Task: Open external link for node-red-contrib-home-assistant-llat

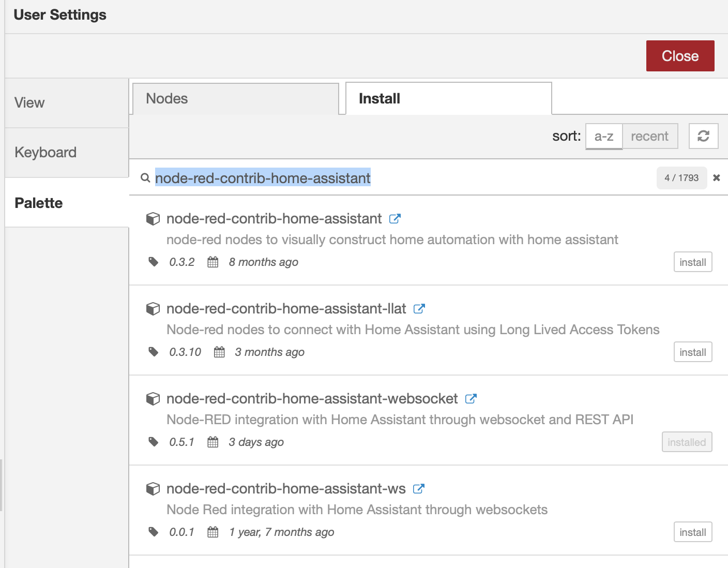Action: click(x=419, y=309)
